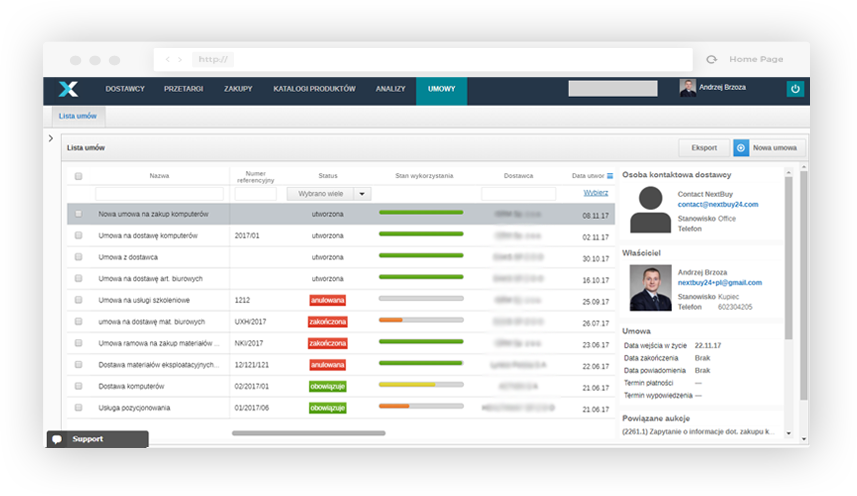Switch to the Lista umów tab
Image resolution: width=857 pixels, height=496 pixels.
(77, 116)
